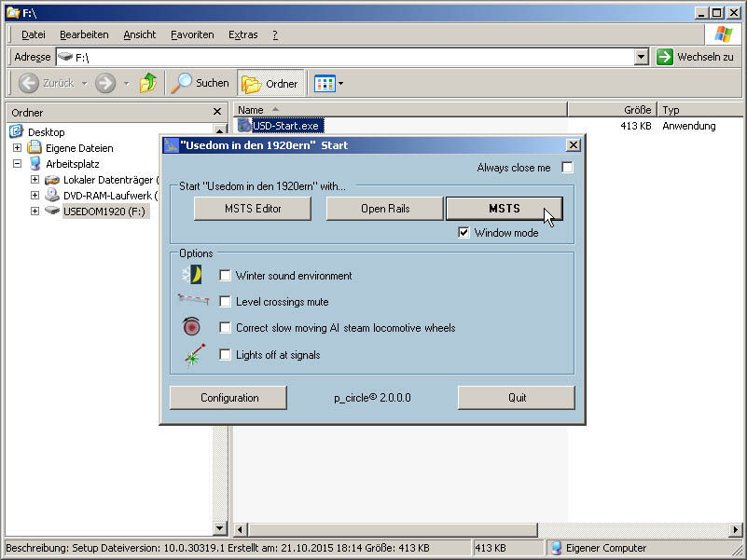Image resolution: width=747 pixels, height=560 pixels.
Task: Open the Favoriten menu
Action: tap(192, 34)
